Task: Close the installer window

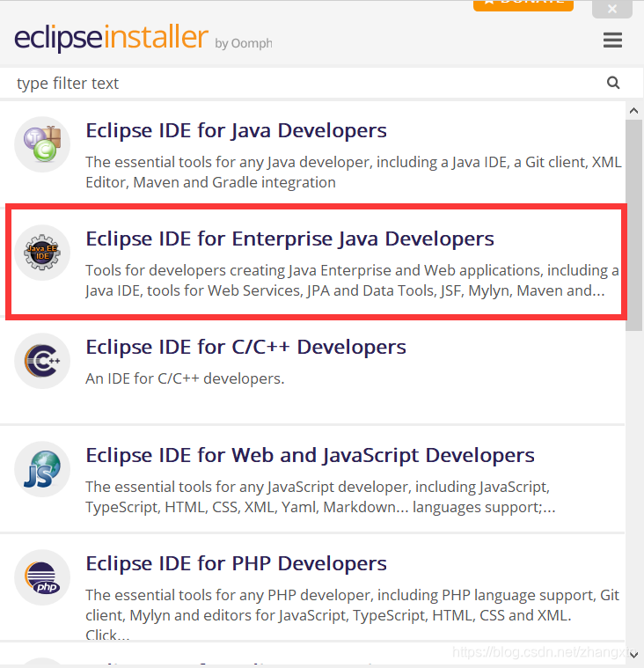Action: [612, 9]
